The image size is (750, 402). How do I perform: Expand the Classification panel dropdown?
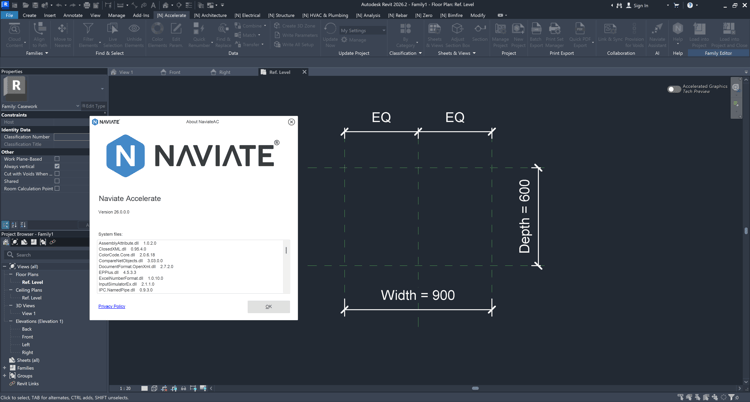click(420, 53)
